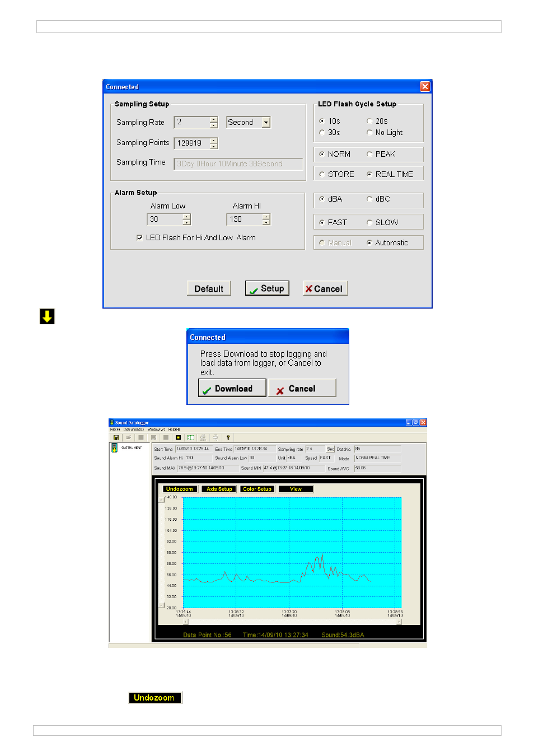This screenshot has height=756, width=534.
Task: Click the Help question mark toolbar icon
Action: click(x=228, y=437)
